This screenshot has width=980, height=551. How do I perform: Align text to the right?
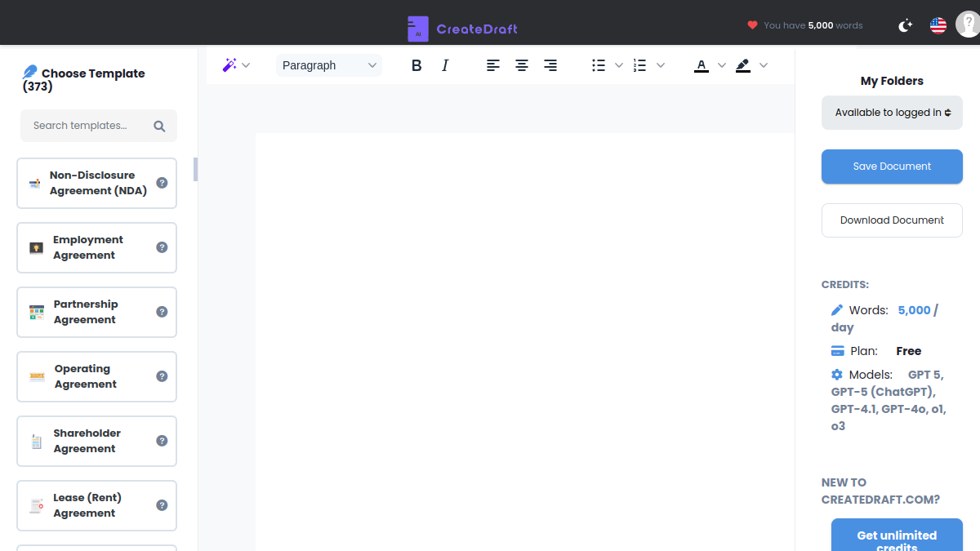550,65
